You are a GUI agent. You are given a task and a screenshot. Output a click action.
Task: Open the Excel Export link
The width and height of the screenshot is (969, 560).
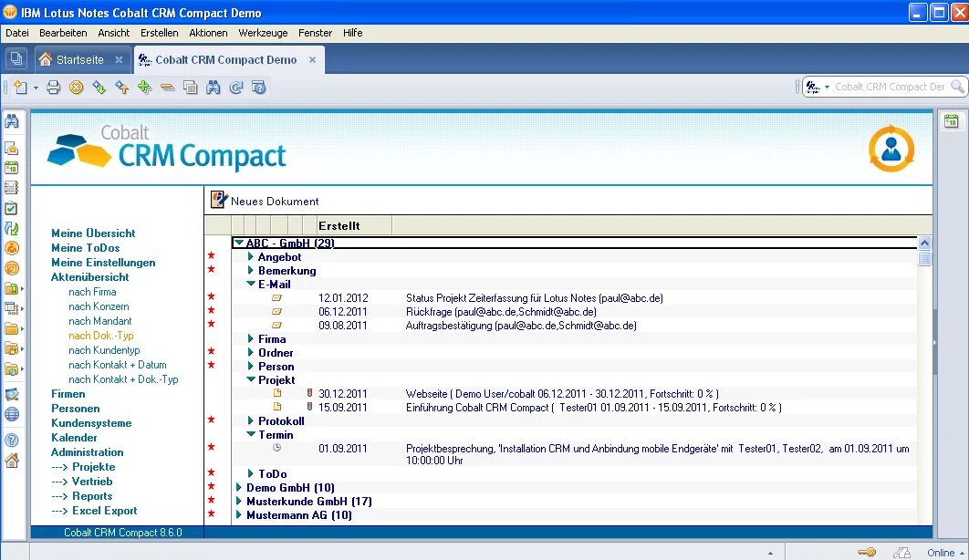tap(104, 511)
